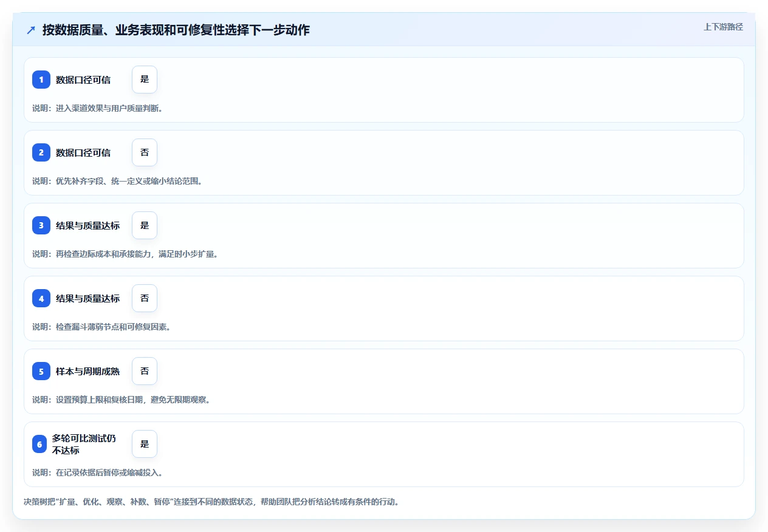The image size is (768, 532).
Task: Select step badge number 6
Action: tap(39, 444)
